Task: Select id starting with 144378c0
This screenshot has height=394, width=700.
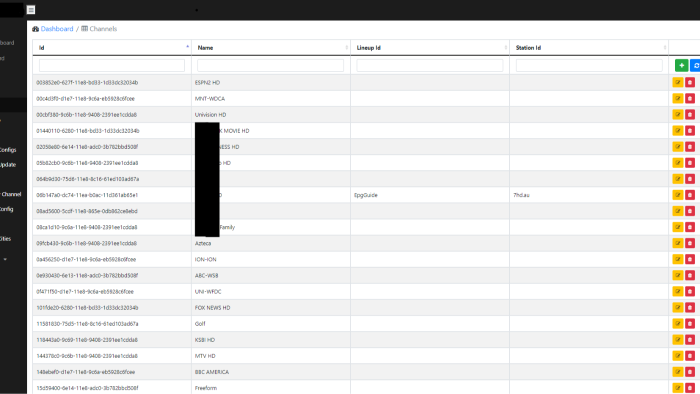Action: point(87,356)
